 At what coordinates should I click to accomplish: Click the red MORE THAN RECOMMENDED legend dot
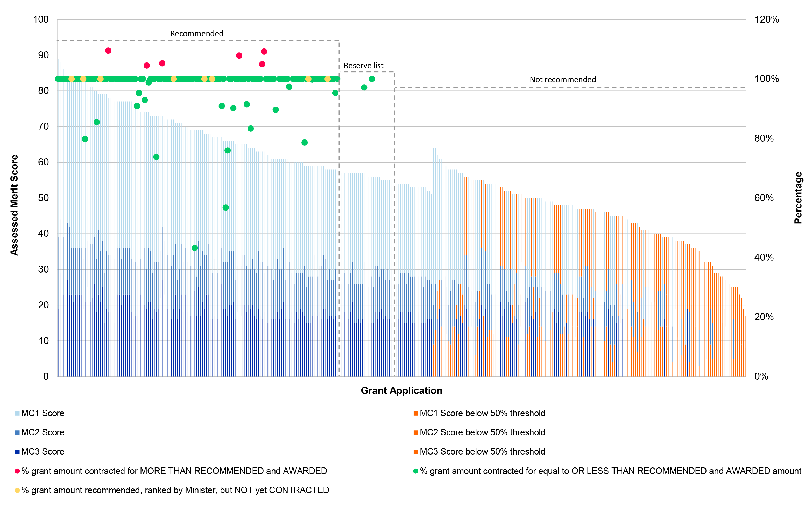point(17,471)
